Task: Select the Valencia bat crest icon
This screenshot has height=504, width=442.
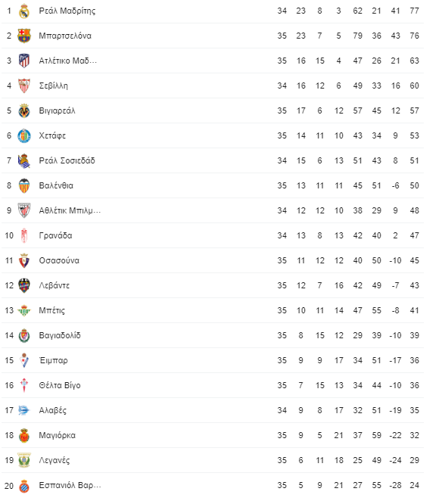Action: (24, 186)
